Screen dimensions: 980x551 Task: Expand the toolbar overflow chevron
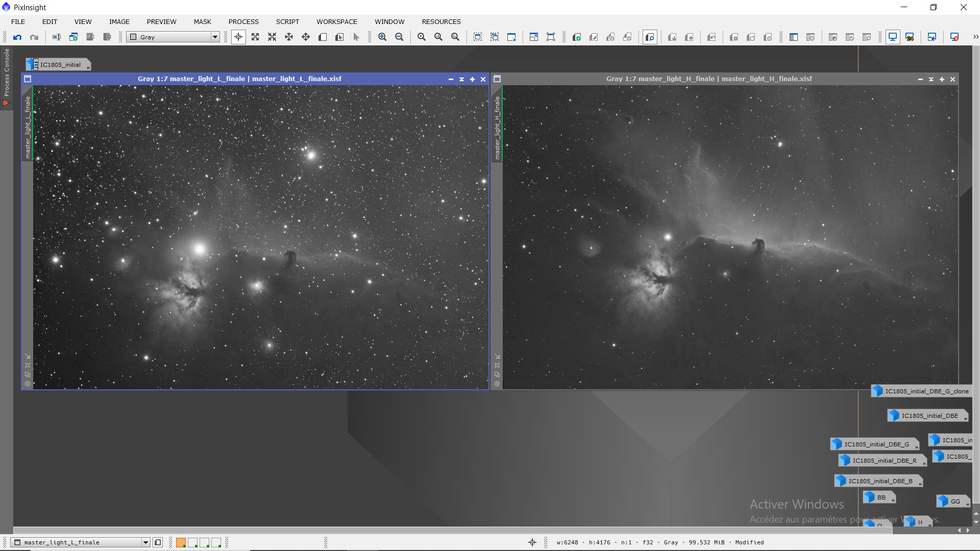coord(975,37)
